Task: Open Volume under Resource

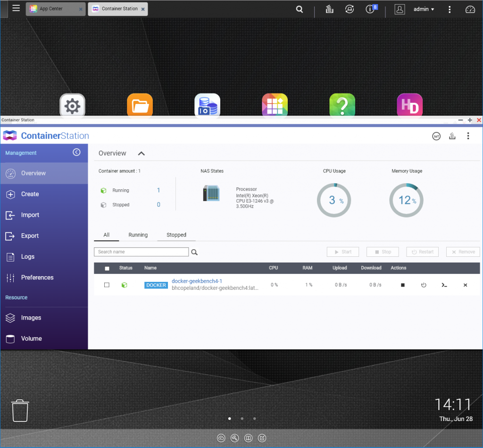Action: click(44, 338)
